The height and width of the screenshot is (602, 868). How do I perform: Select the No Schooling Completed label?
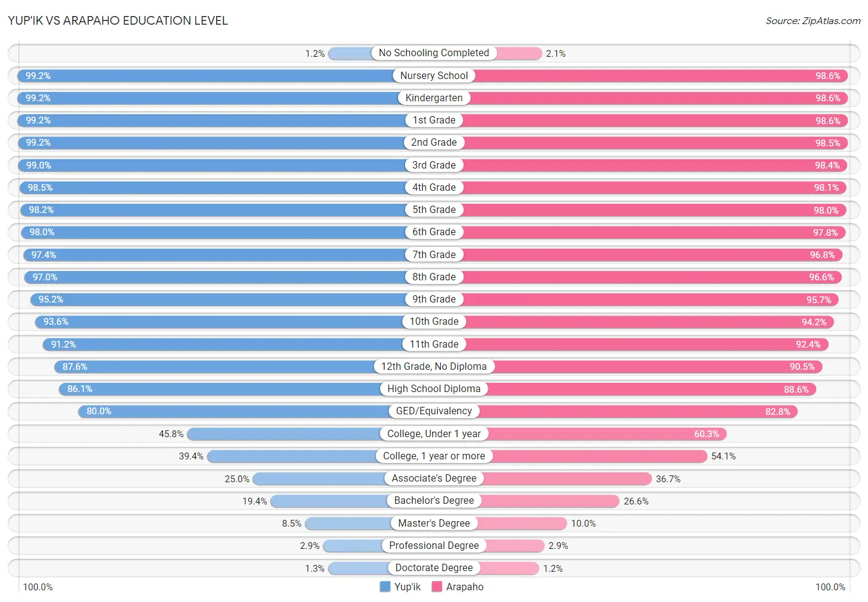click(x=434, y=53)
